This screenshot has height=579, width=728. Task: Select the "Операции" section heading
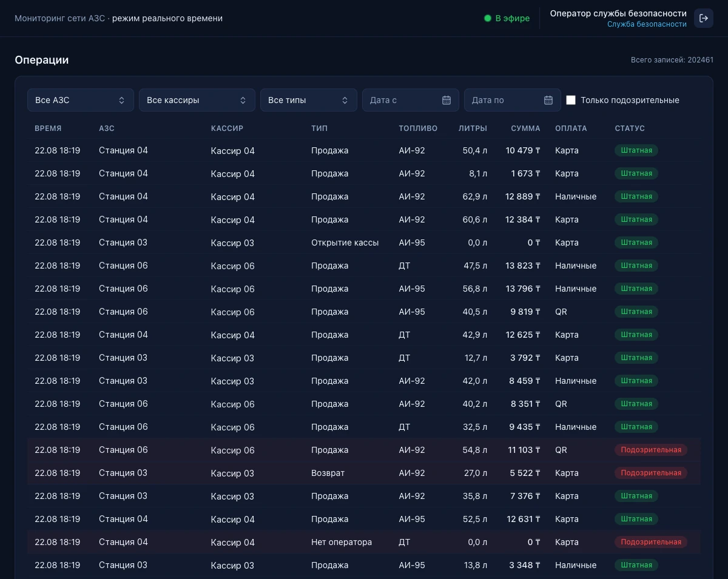coord(42,60)
